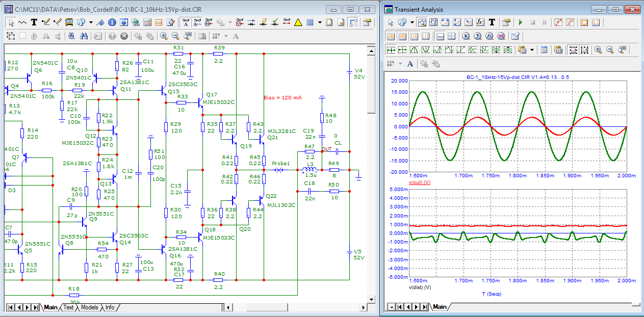This screenshot has height=317, width=644.
Task: Switch to the Text tab in schematic window
Action: (x=68, y=307)
